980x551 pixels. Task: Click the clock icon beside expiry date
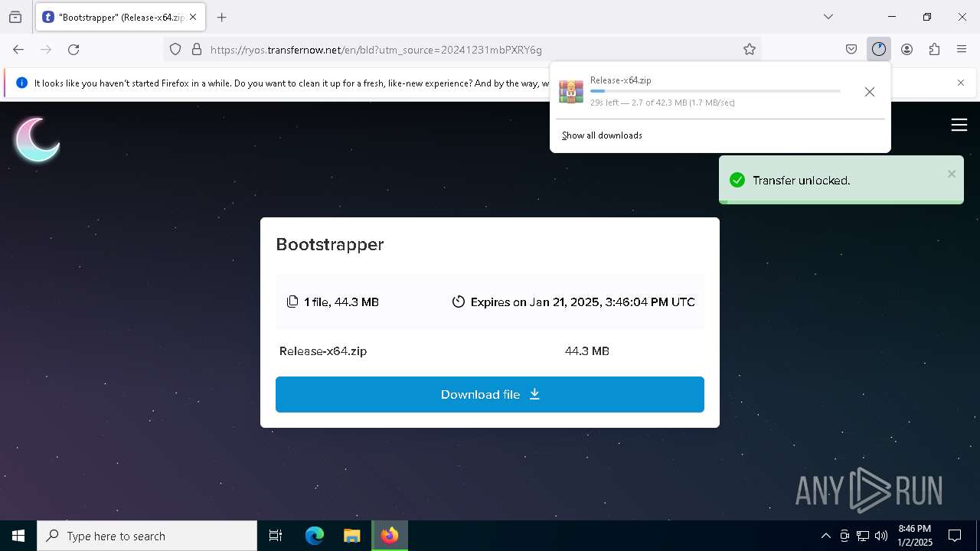(x=459, y=302)
